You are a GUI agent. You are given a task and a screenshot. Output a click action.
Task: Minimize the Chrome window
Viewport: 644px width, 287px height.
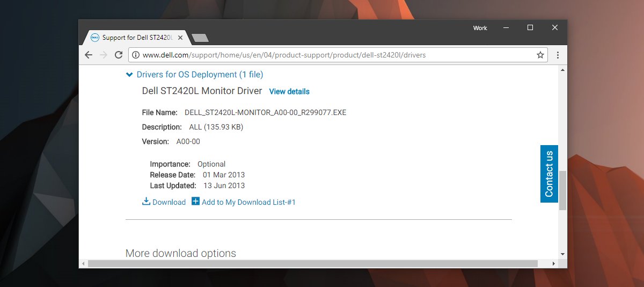tap(505, 27)
